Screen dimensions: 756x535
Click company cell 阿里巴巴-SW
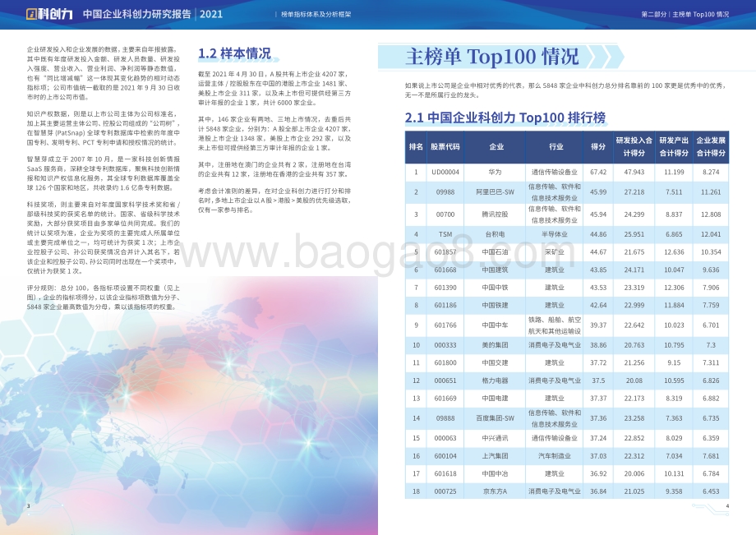495,191
